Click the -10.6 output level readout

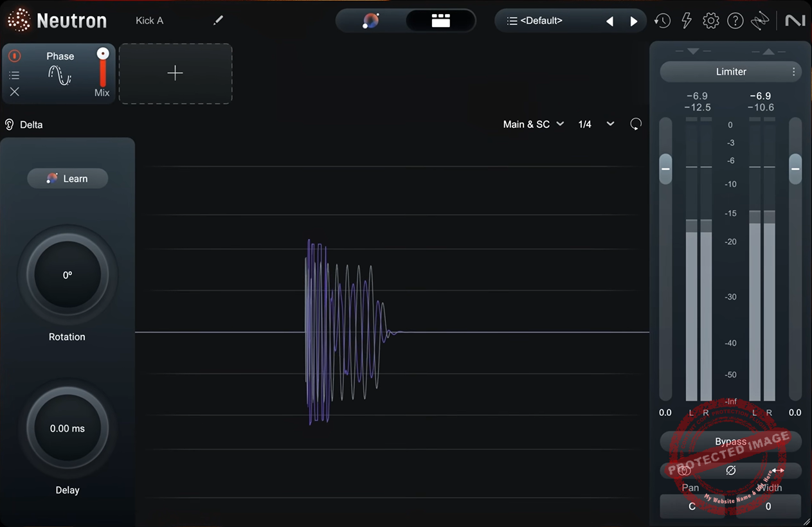(761, 107)
